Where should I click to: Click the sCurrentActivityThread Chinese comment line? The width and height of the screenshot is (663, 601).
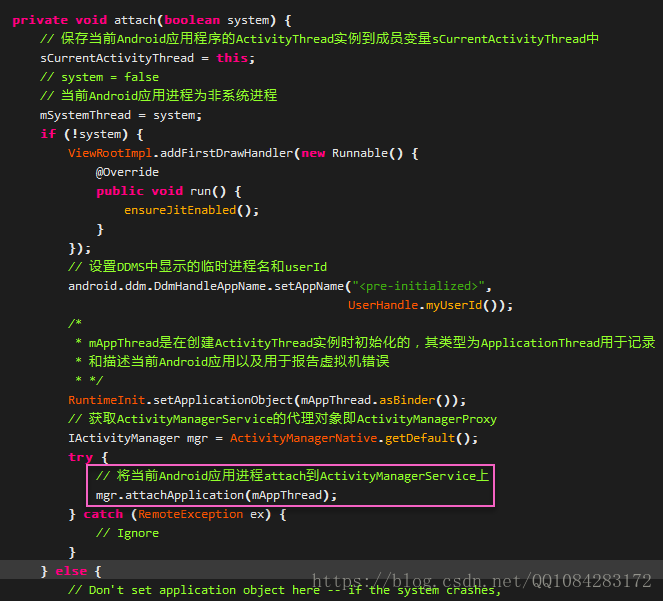point(319,39)
